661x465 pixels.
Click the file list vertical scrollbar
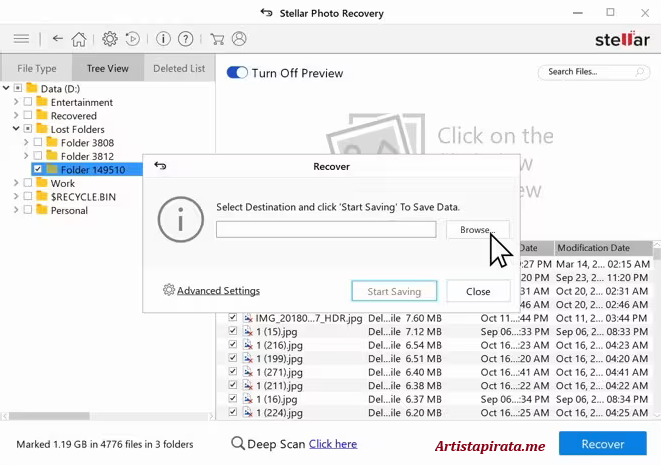(x=656, y=253)
